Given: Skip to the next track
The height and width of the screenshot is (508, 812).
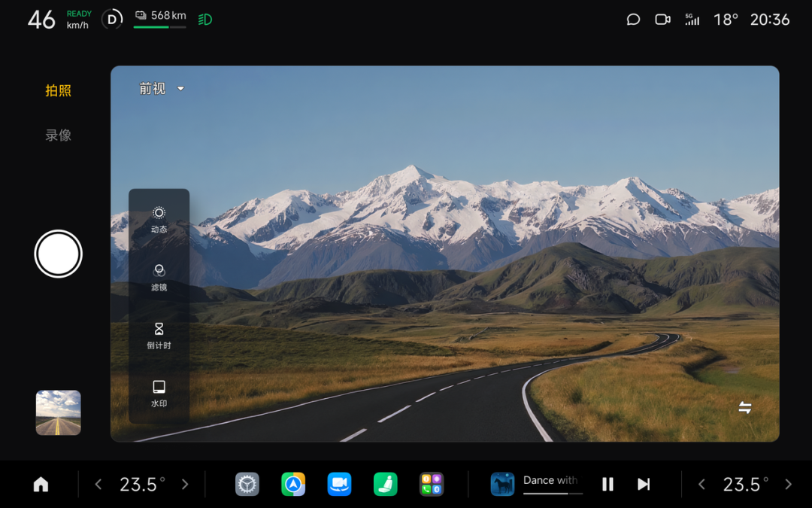Looking at the screenshot, I should (x=644, y=484).
